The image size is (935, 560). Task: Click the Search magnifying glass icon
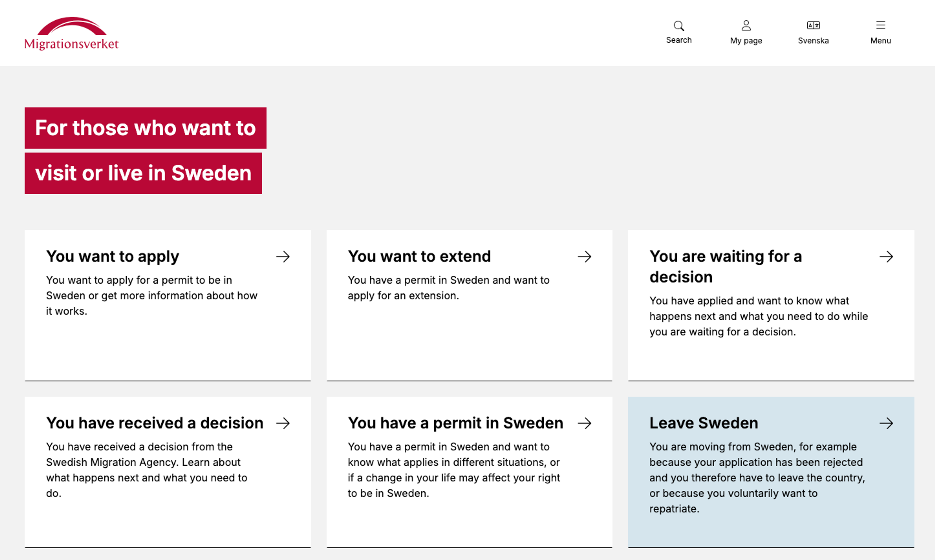click(679, 26)
